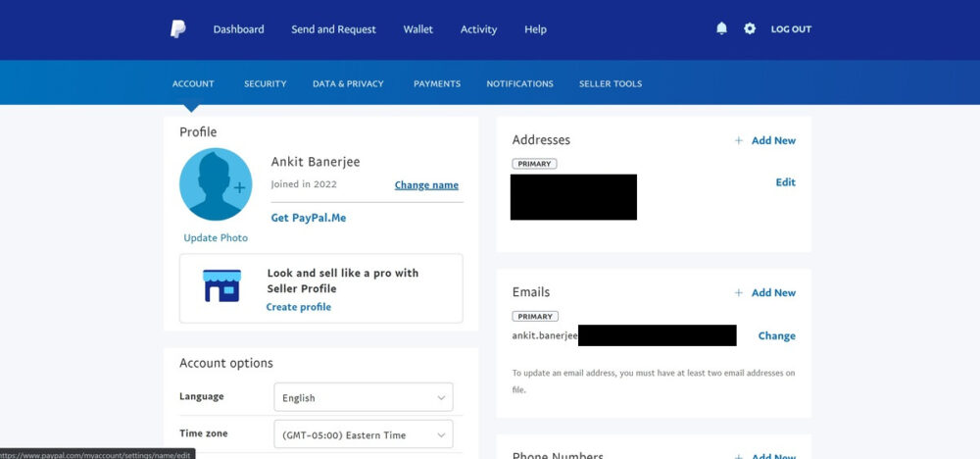
Task: Open the Data & Privacy tab
Action: pos(348,84)
